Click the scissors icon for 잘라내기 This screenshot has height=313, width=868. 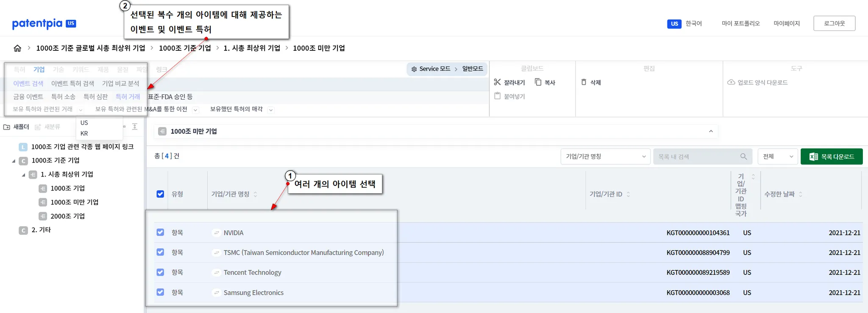point(498,82)
